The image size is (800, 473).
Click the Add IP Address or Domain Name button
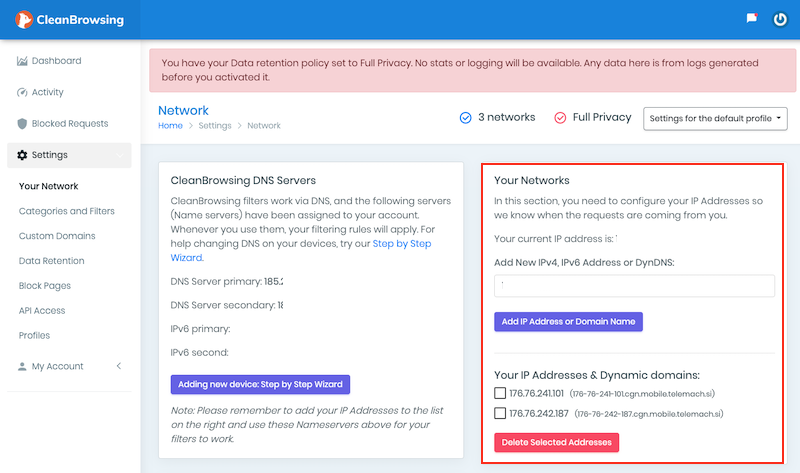pyautogui.click(x=568, y=321)
